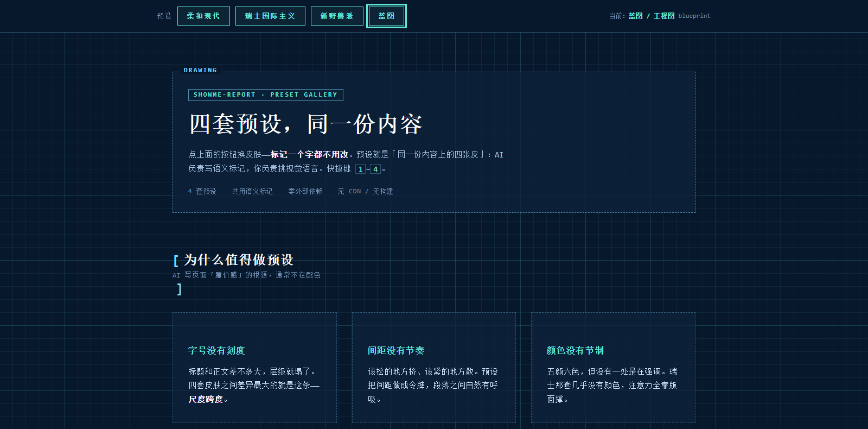
Task: Click the SHOWME-REPORT · PRESET GALLERY badge
Action: 266,94
